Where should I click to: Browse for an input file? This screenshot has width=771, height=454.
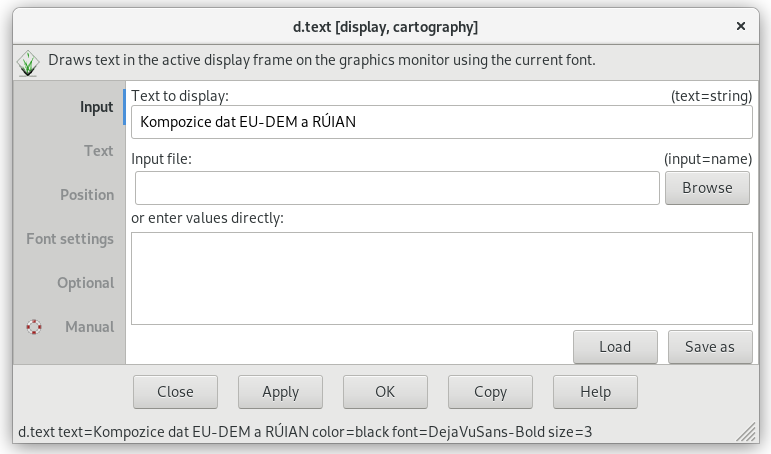coord(707,188)
